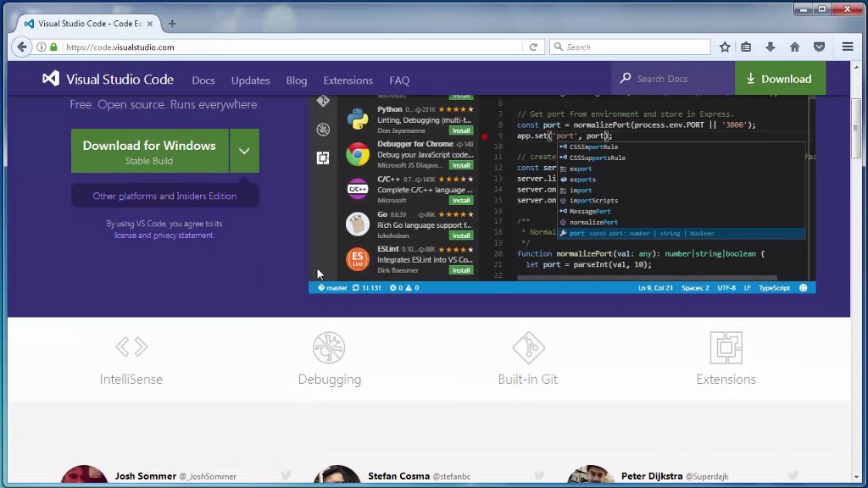Click the editor horizontal scrollbar
Screen dimensions: 868x488
pos(647,278)
